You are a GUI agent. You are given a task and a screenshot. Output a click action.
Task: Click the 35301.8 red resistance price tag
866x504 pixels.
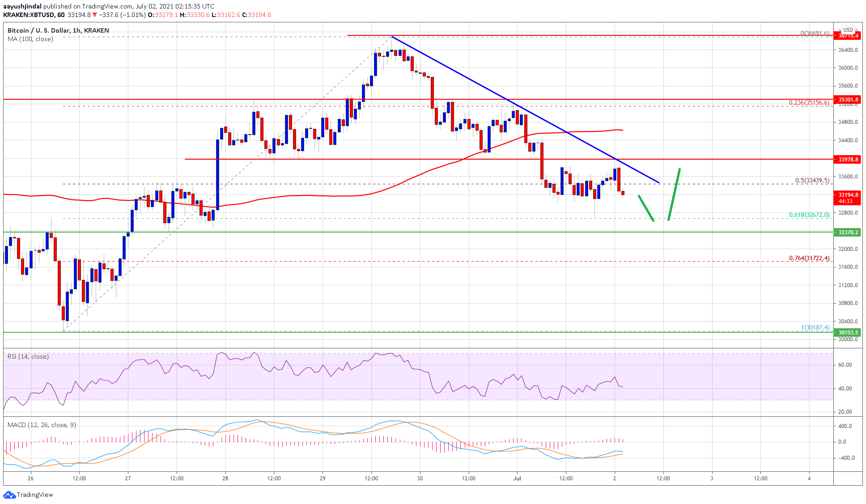[x=848, y=99]
